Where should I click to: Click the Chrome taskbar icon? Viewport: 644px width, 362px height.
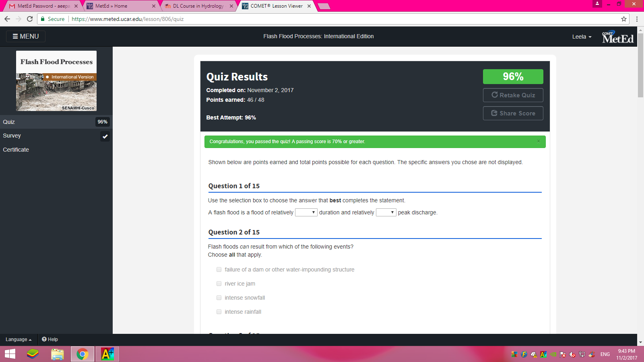point(83,354)
